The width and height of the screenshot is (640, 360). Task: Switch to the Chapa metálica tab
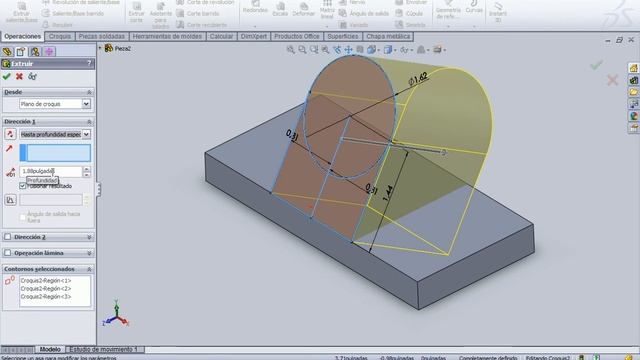click(388, 36)
